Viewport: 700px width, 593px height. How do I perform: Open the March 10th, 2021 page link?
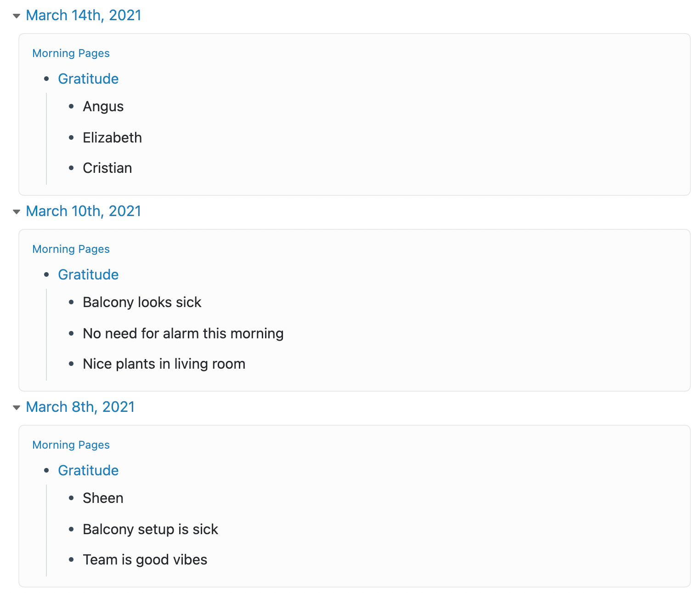click(84, 211)
